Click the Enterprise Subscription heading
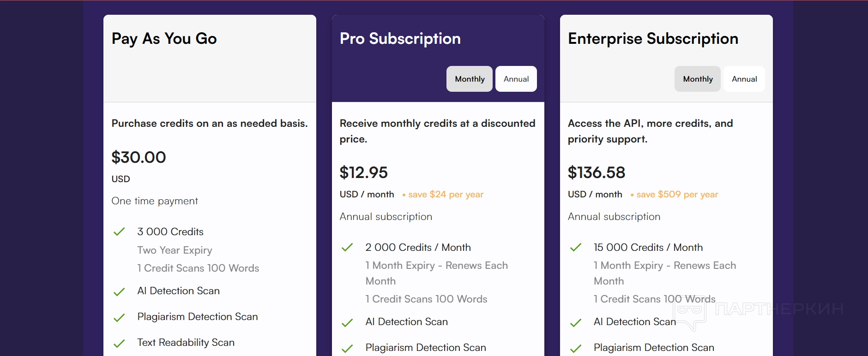 point(653,39)
